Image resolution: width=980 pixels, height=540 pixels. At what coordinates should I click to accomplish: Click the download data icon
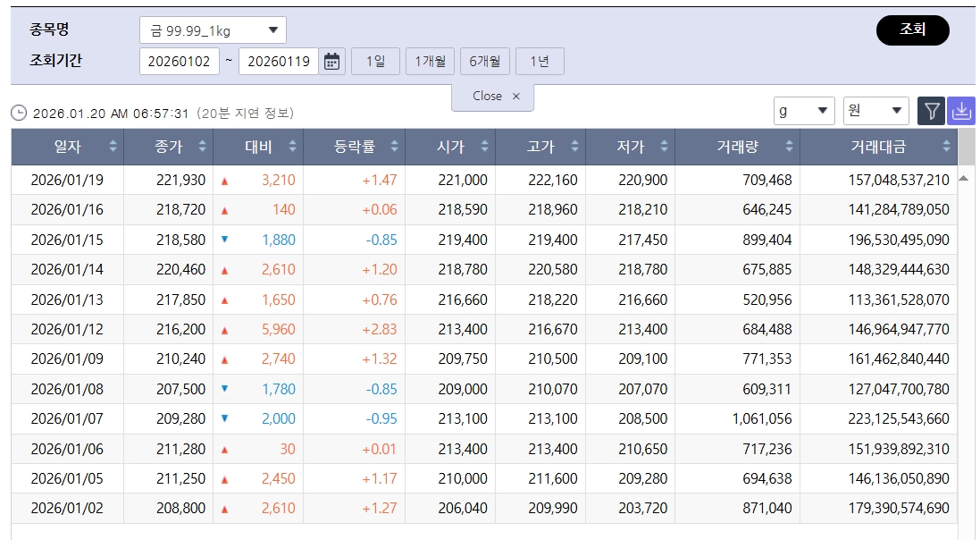(x=961, y=110)
